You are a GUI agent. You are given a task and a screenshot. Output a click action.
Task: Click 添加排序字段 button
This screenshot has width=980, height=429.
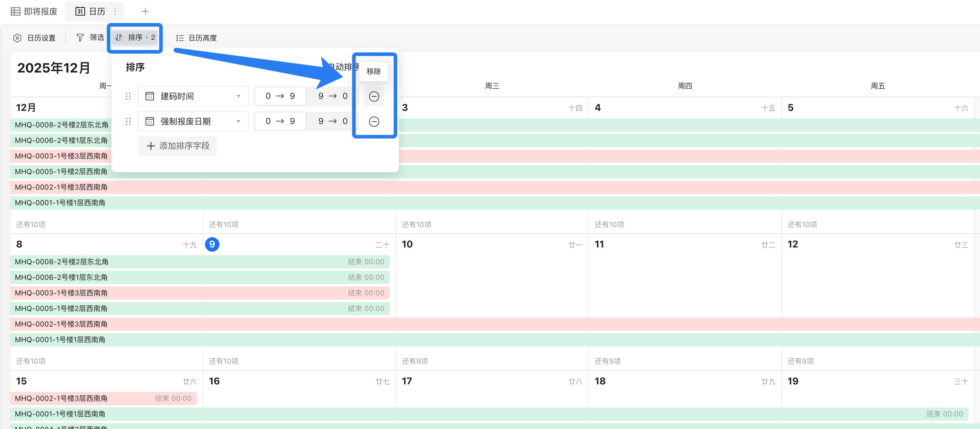click(x=177, y=146)
